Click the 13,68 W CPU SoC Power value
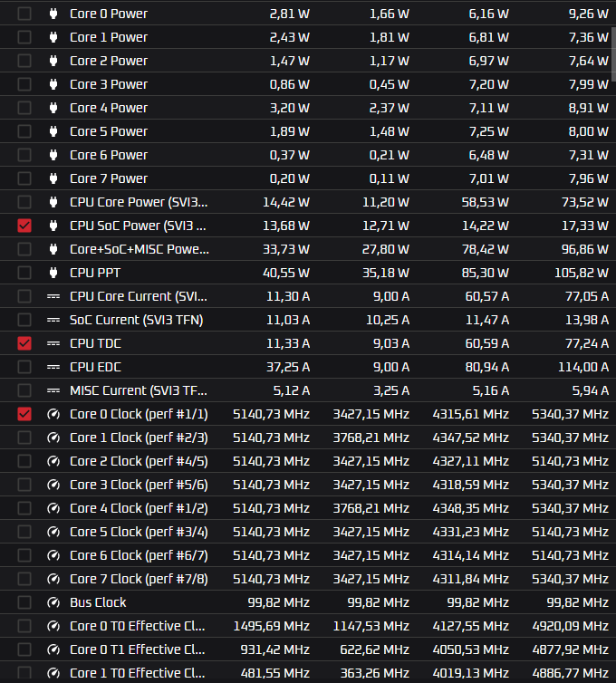 click(285, 226)
